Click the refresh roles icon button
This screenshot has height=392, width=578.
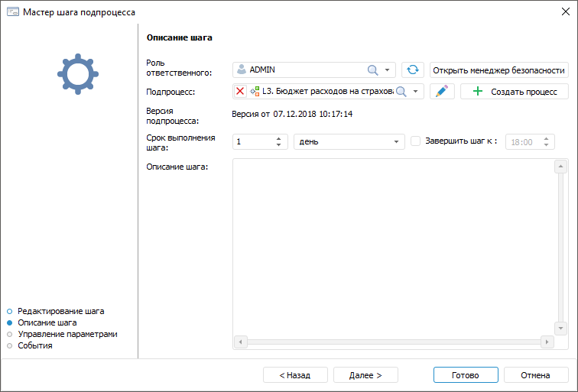(413, 70)
